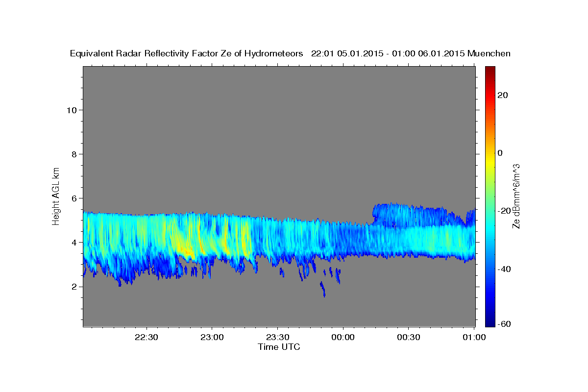Click the plot title text 'Equivalent Radar Reflectivity Factor Ze of Hydrometeors'
This screenshot has height=392, width=588.
186,54
